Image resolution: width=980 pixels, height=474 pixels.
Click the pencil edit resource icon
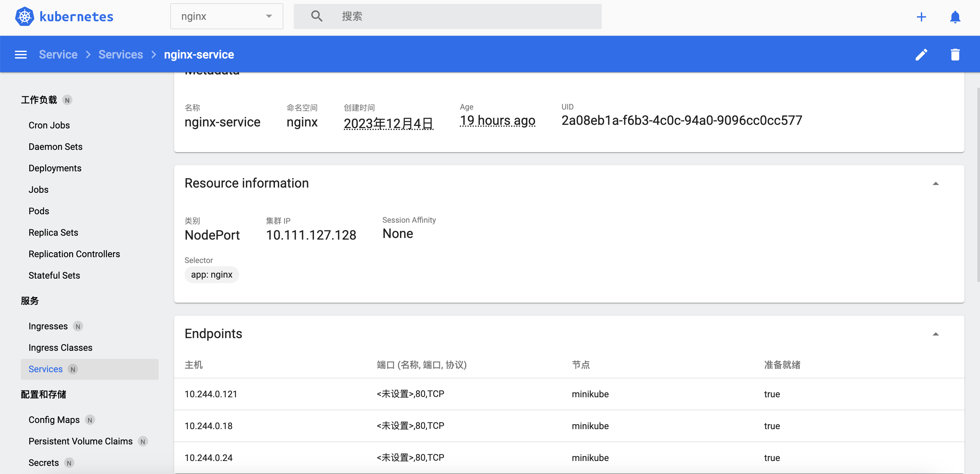(921, 54)
